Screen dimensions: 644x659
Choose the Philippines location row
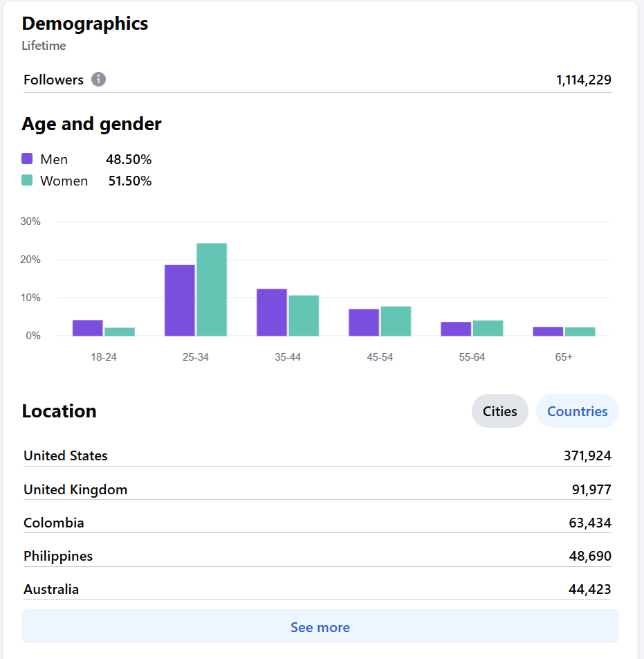[x=317, y=556]
